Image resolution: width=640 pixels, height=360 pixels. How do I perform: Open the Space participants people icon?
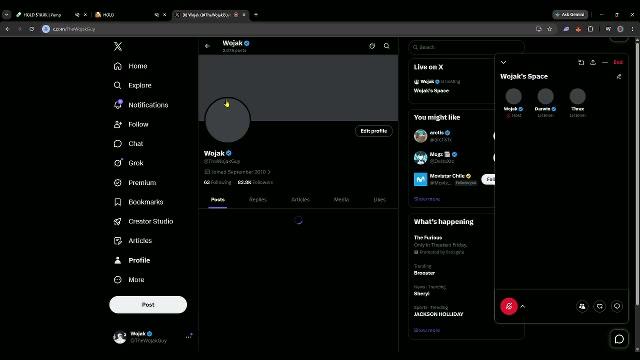(x=582, y=306)
